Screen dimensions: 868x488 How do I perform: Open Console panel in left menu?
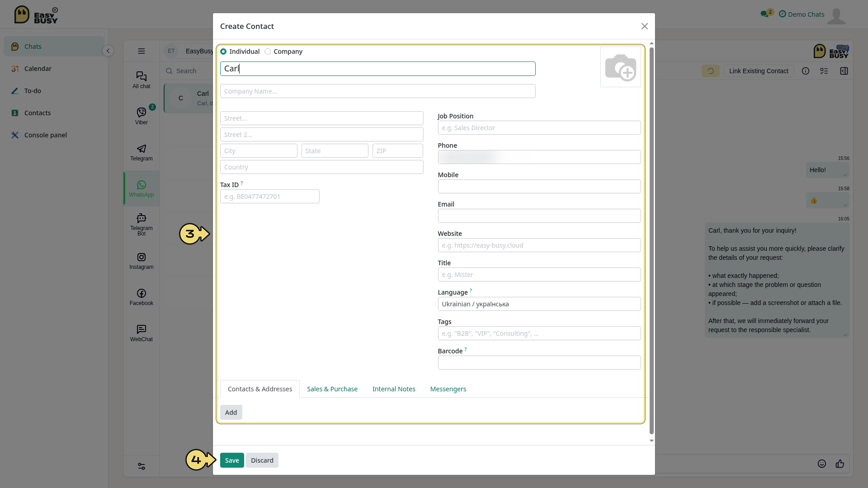coord(54,135)
